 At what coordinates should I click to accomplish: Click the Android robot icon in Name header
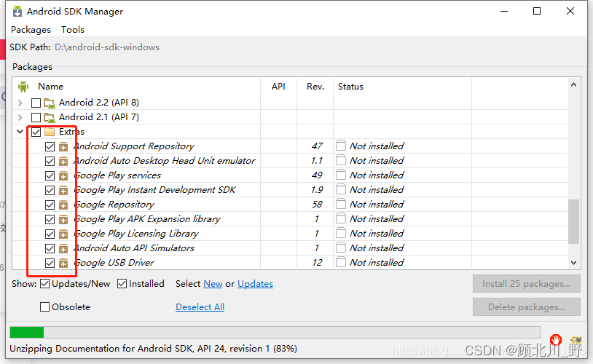23,87
